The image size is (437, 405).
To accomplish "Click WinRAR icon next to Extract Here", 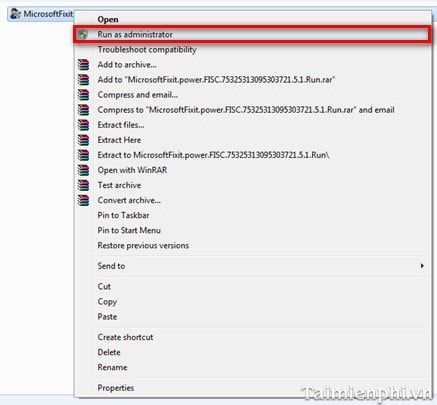I will click(x=83, y=140).
